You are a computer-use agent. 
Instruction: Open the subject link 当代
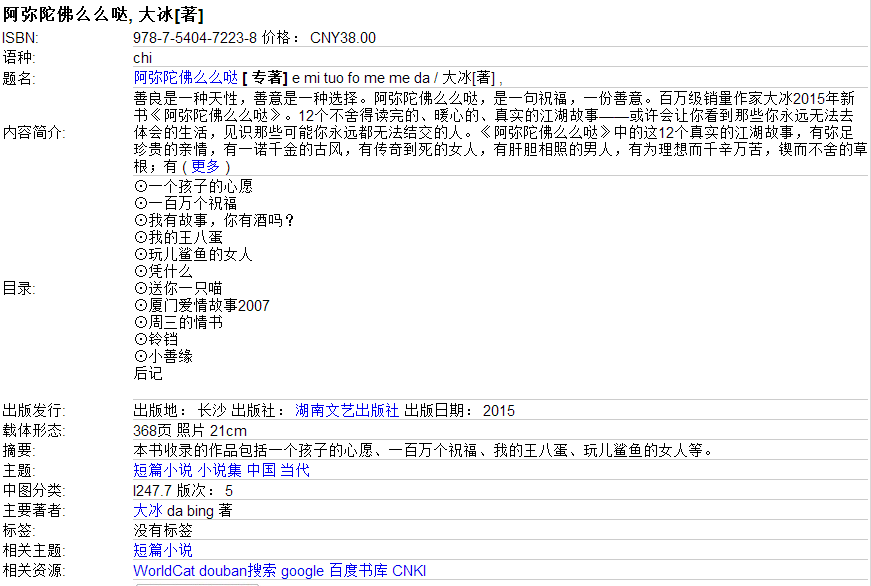coord(294,470)
